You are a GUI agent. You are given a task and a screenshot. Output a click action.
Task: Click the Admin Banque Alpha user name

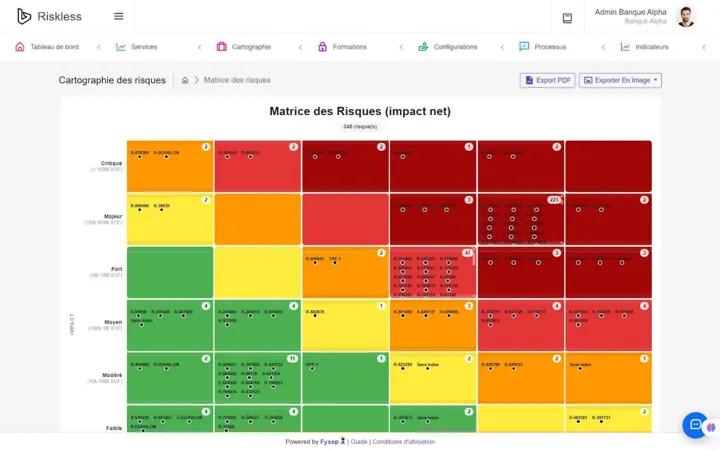pos(630,12)
